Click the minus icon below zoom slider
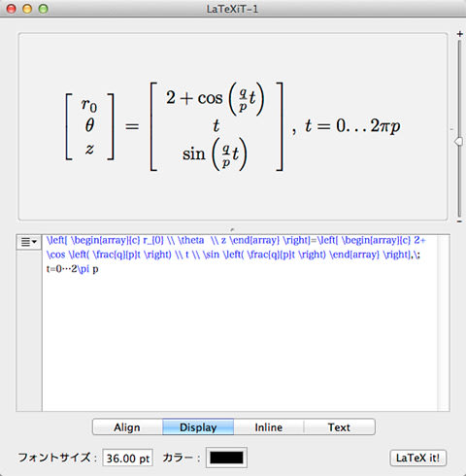 coord(459,221)
